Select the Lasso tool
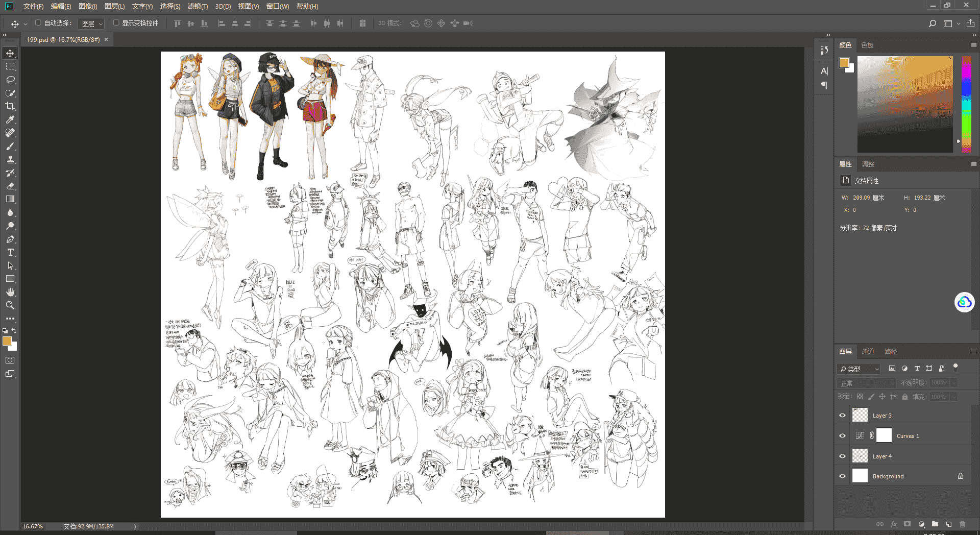This screenshot has height=535, width=980. pos(10,80)
